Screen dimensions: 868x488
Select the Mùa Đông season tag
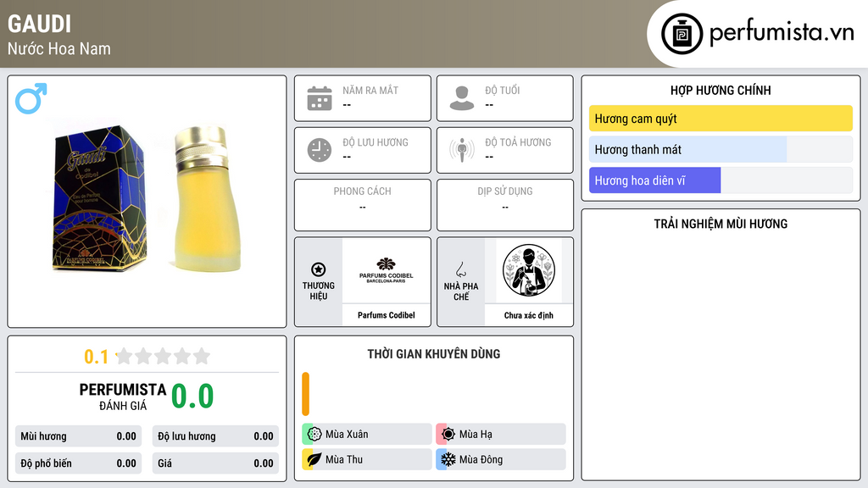tap(501, 459)
